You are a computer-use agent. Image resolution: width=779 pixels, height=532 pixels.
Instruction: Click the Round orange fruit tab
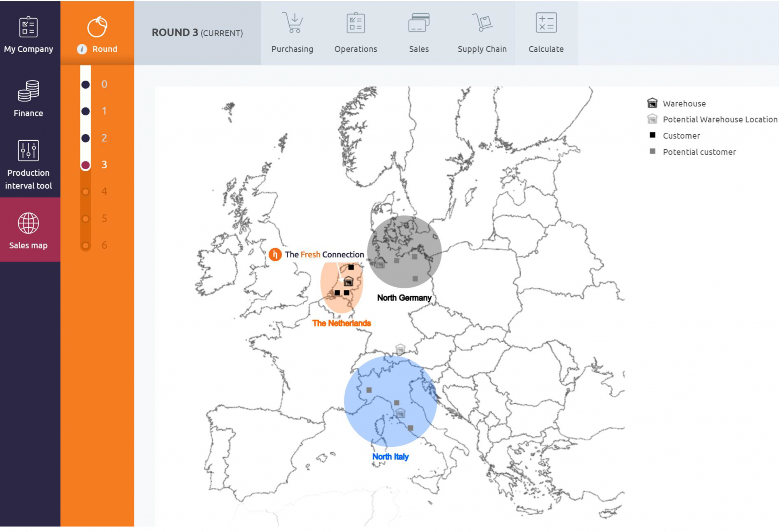(97, 27)
